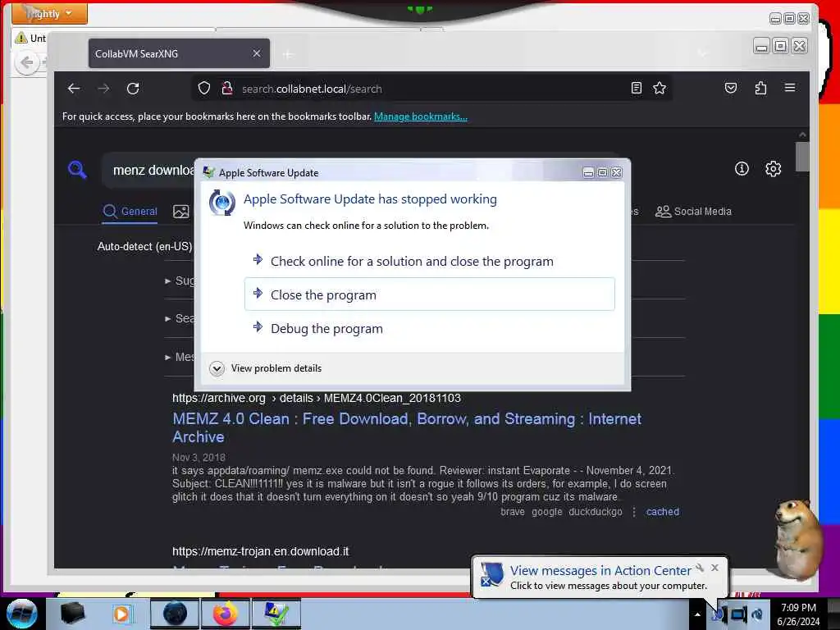Open the black box taskbar icon
Image resolution: width=840 pixels, height=630 pixels.
point(72,614)
